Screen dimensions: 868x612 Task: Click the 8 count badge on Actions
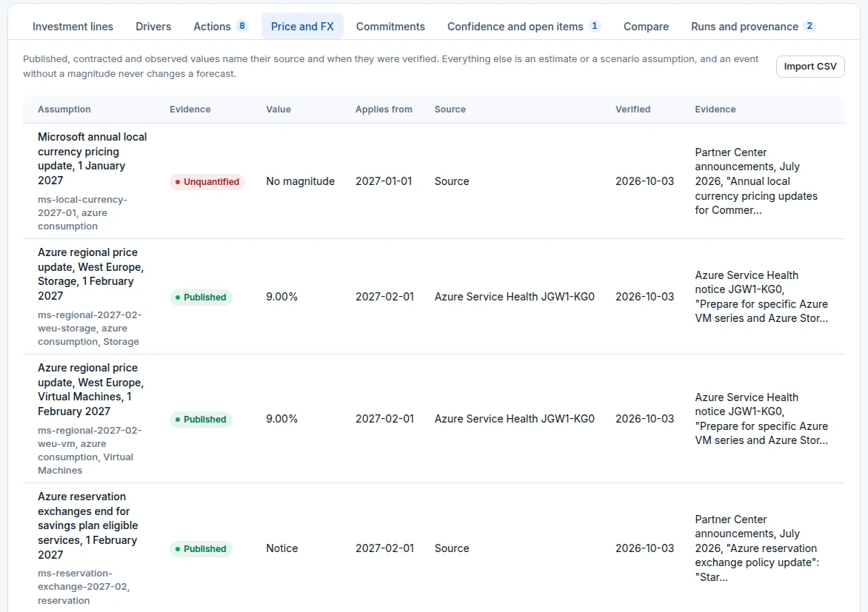(x=242, y=26)
